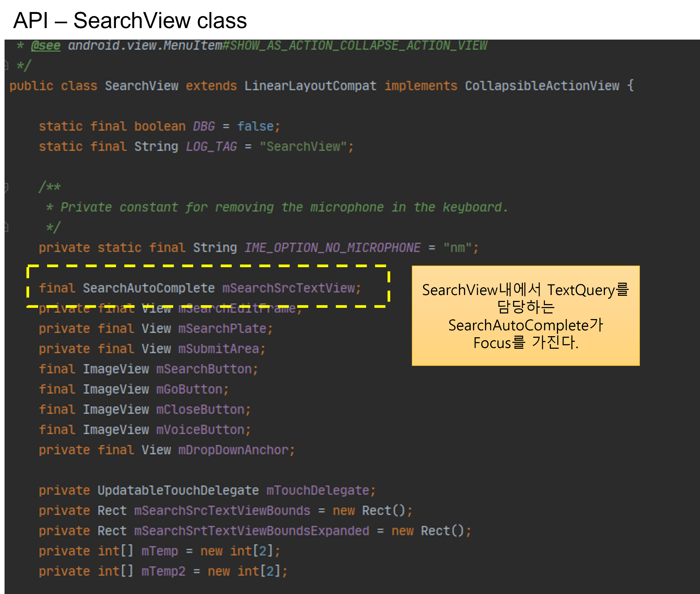Click mSearchSrcTextView field in dashed box
The width and height of the screenshot is (700, 594).
289,288
